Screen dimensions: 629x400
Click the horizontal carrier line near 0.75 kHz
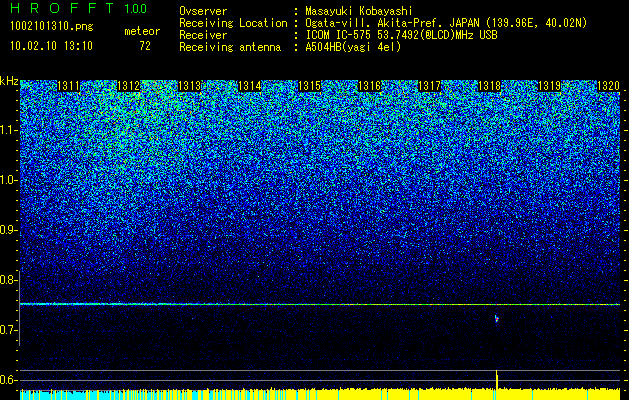320,304
